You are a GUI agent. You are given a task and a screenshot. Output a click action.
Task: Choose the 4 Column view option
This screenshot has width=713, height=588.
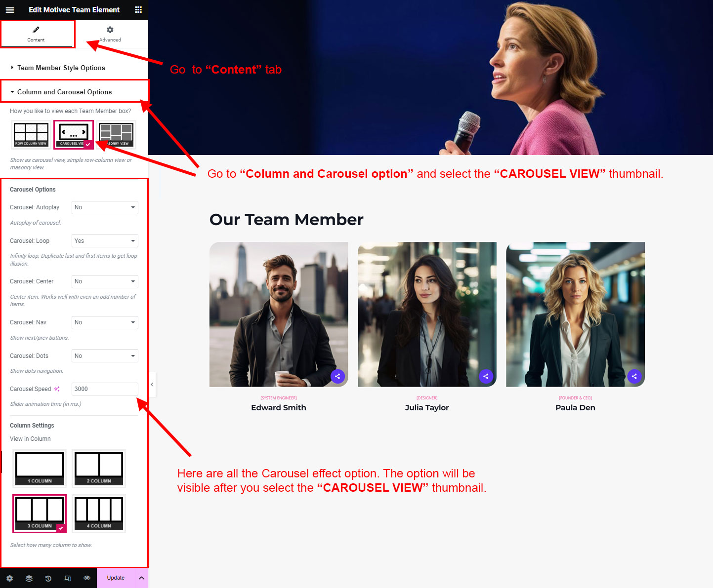click(99, 513)
